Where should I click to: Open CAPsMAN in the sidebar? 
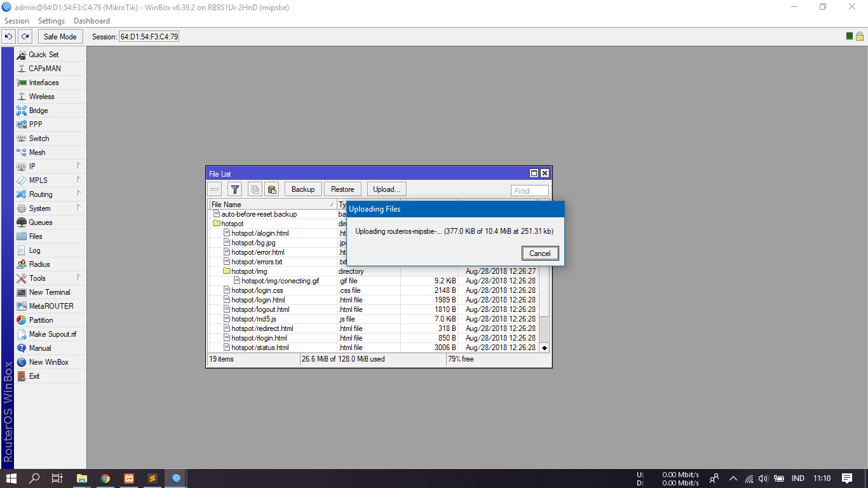pos(50,69)
